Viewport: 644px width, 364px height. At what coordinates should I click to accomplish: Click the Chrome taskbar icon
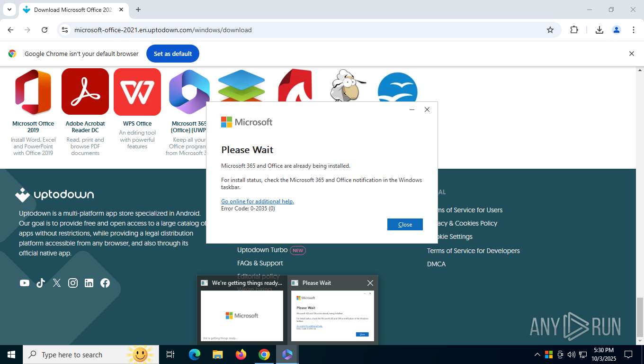point(264,355)
